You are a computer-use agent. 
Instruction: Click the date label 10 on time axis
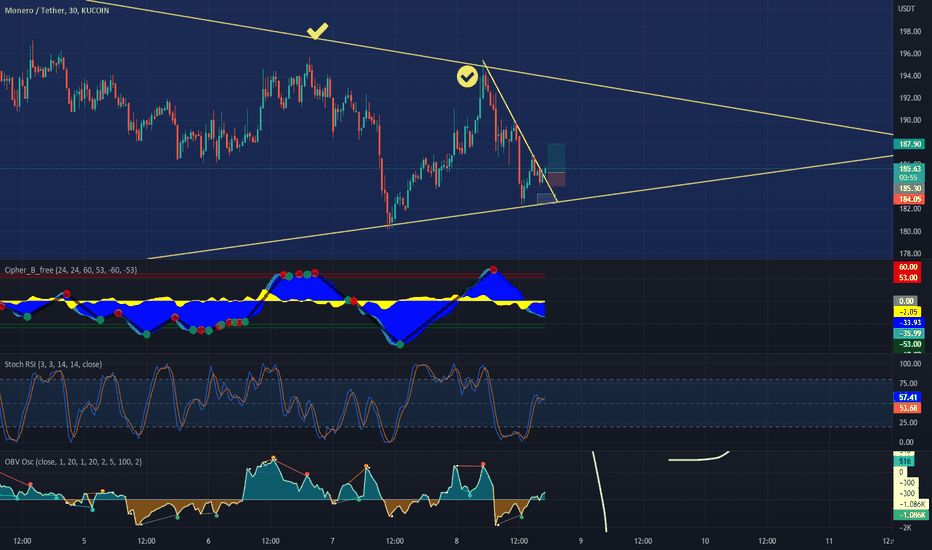click(x=705, y=541)
